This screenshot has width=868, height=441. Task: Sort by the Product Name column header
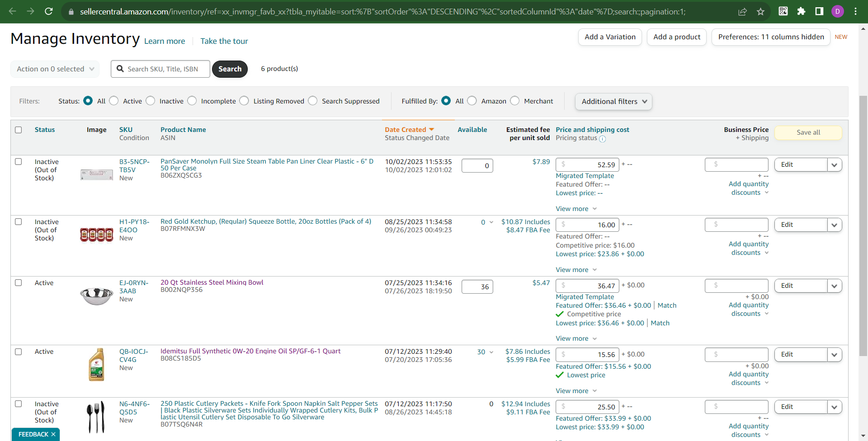click(x=183, y=130)
